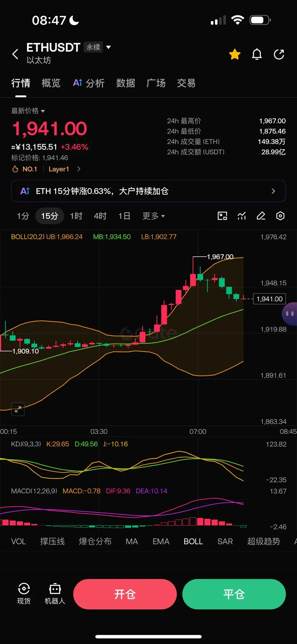Viewport: 297px width, 644px height.
Task: Open the Layer1 category chevron
Action: click(79, 169)
